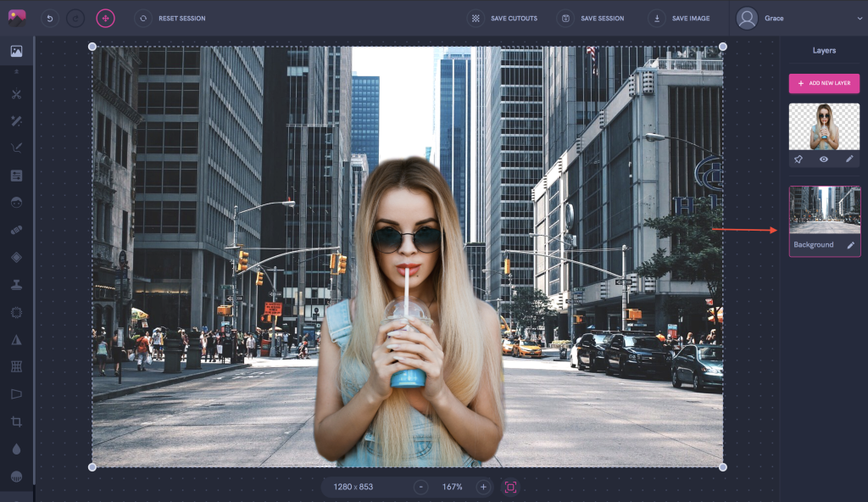Select the Background layer thumbnail
The image size is (868, 502).
pyautogui.click(x=824, y=210)
